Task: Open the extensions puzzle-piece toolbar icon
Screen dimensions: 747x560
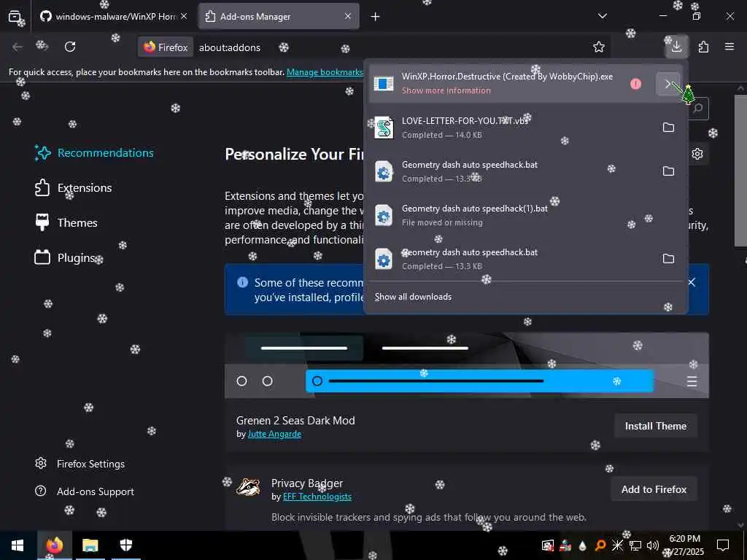Action: click(703, 47)
